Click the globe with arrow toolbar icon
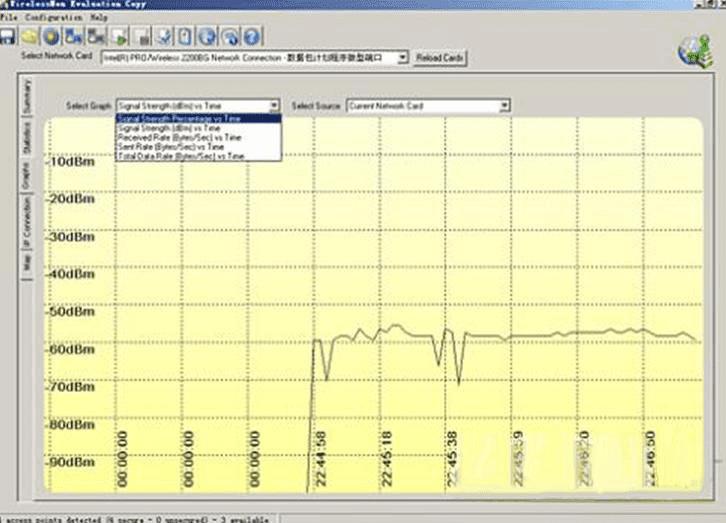This screenshot has height=523, width=726. click(230, 36)
